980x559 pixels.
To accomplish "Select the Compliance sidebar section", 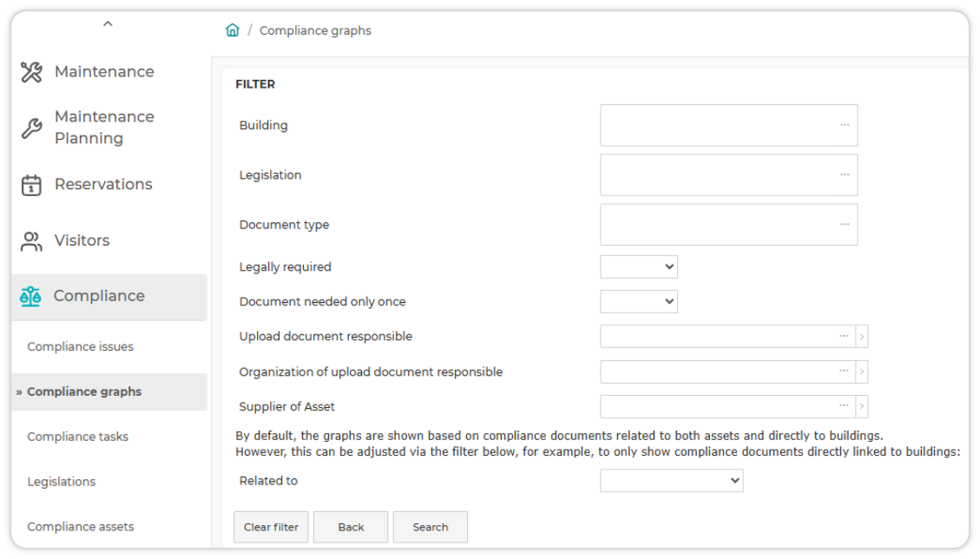I will 109,296.
